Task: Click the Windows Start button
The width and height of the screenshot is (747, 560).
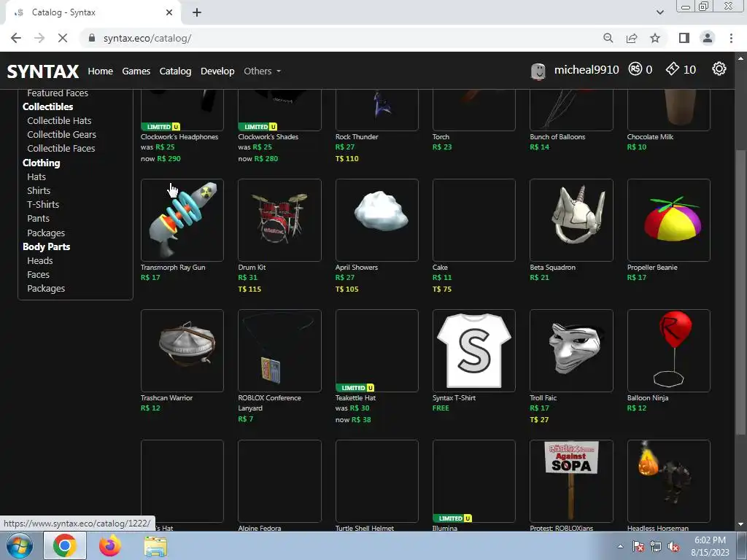Action: 20,545
